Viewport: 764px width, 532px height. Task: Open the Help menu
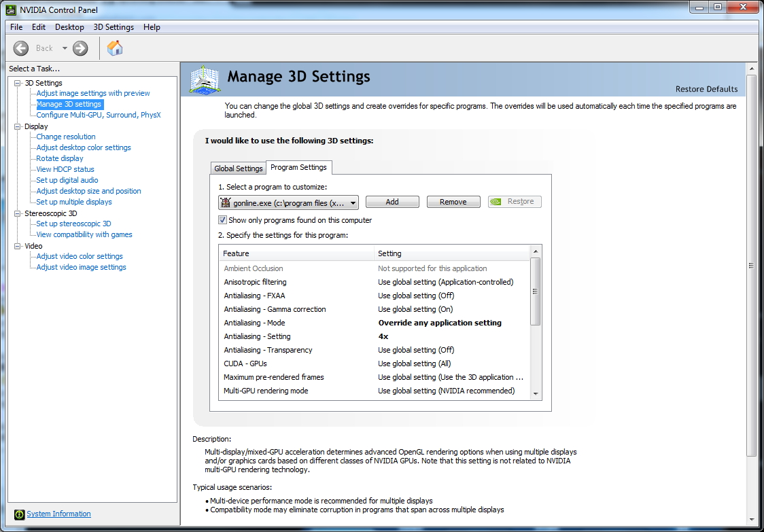tap(152, 27)
